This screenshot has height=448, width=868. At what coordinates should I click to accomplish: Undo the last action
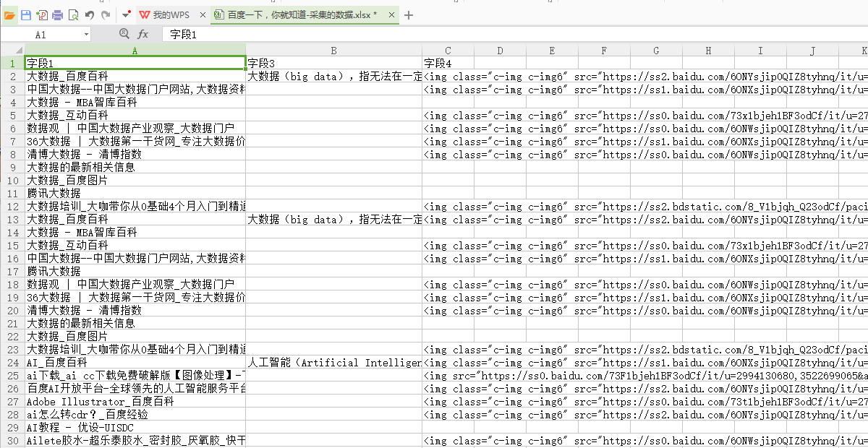pos(90,14)
